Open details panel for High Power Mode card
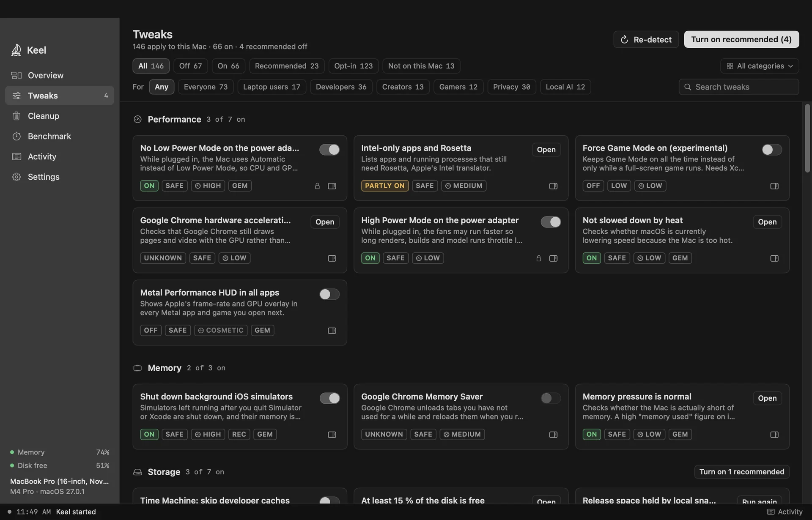 pyautogui.click(x=553, y=258)
